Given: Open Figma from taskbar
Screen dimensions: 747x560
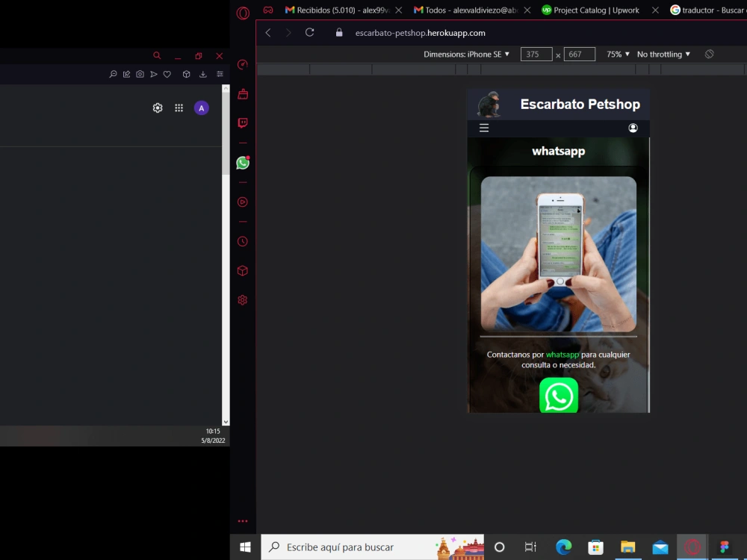Looking at the screenshot, I should click(x=725, y=547).
